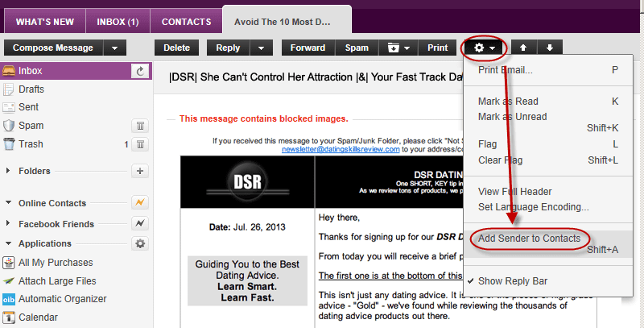Collapse the Applications section
This screenshot has width=644, height=328.
(x=8, y=243)
